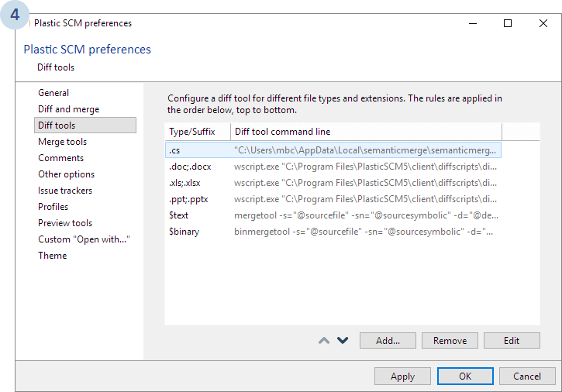This screenshot has width=562, height=392.
Task: Select the $text rule row
Action: [x=333, y=215]
